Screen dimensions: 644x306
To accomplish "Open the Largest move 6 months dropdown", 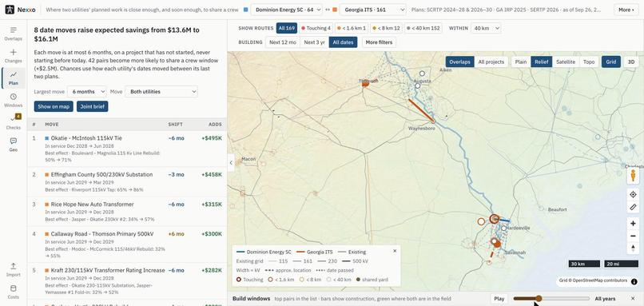I will pos(86,92).
